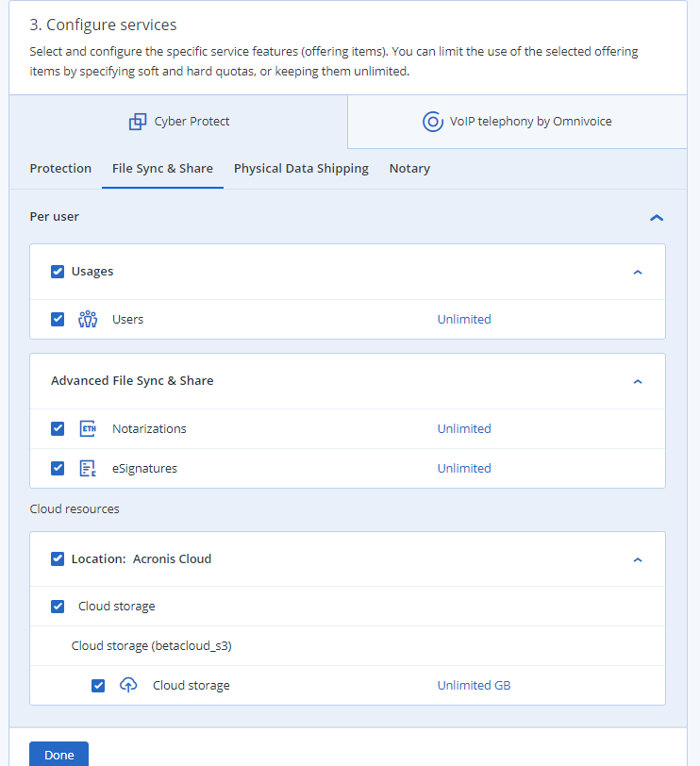Click the Cloud storage upload icon
The image size is (700, 766).
pyautogui.click(x=128, y=685)
